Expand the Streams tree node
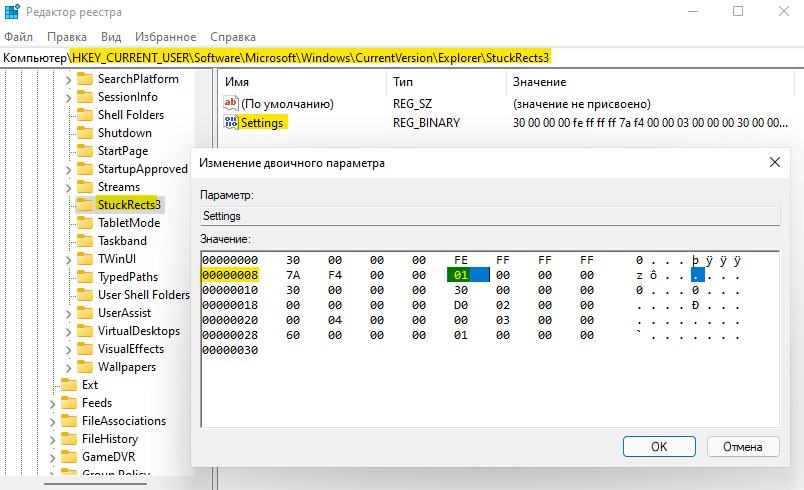 point(68,188)
